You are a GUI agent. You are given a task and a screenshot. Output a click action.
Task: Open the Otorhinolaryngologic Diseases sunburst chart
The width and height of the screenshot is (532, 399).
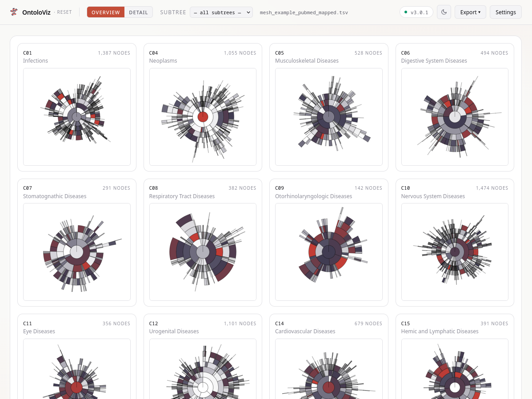tap(329, 252)
